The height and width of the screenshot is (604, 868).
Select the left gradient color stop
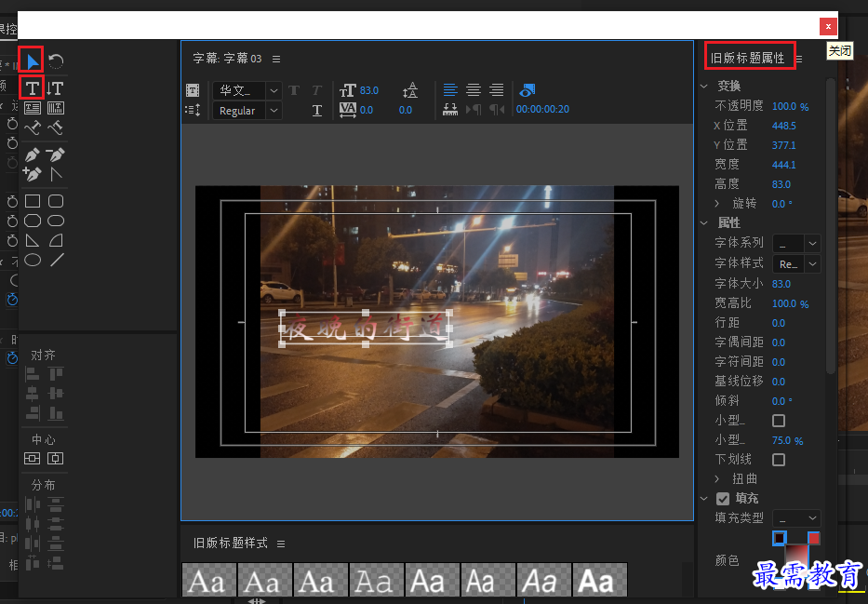click(780, 538)
